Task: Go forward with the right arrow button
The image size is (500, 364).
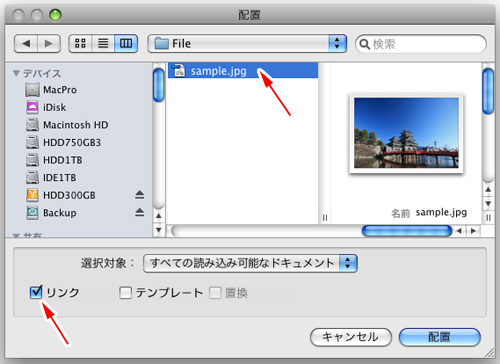Action: point(49,43)
